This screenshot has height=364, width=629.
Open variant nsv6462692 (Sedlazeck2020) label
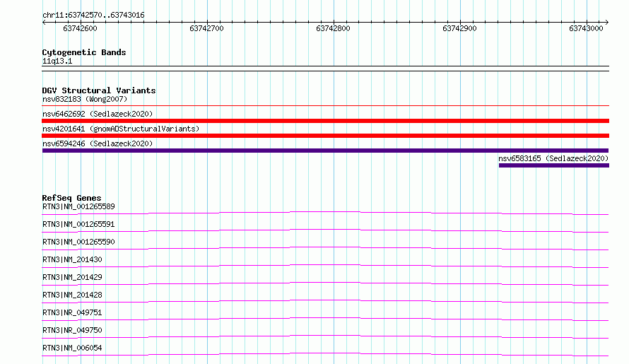tap(98, 114)
